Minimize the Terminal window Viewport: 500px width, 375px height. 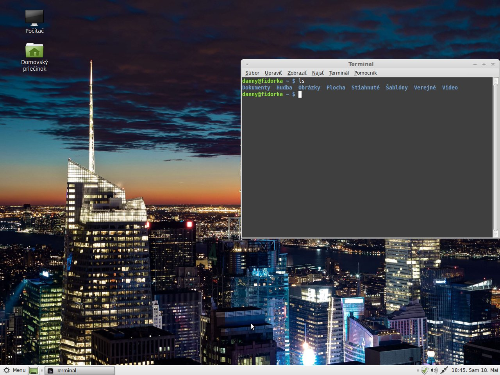(475, 64)
